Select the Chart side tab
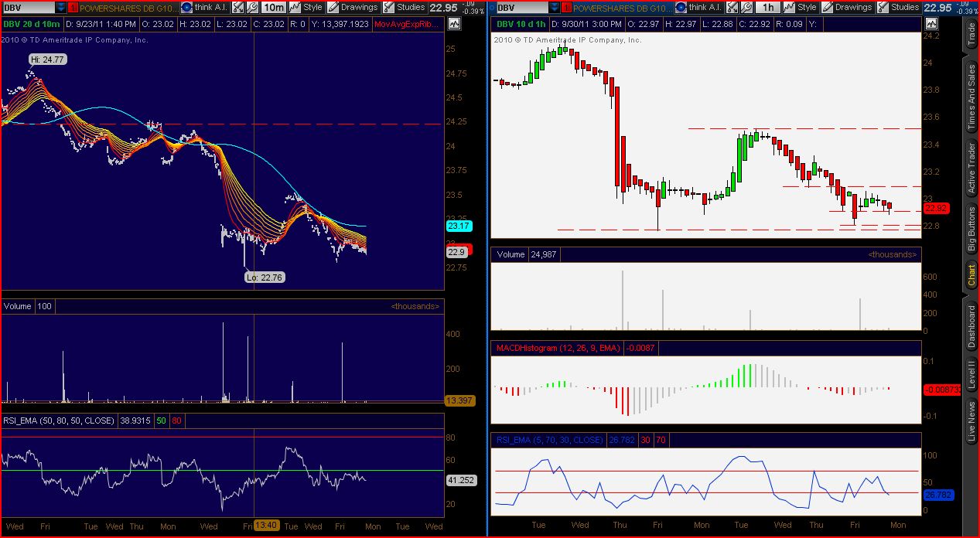This screenshot has width=980, height=538. coord(971,274)
